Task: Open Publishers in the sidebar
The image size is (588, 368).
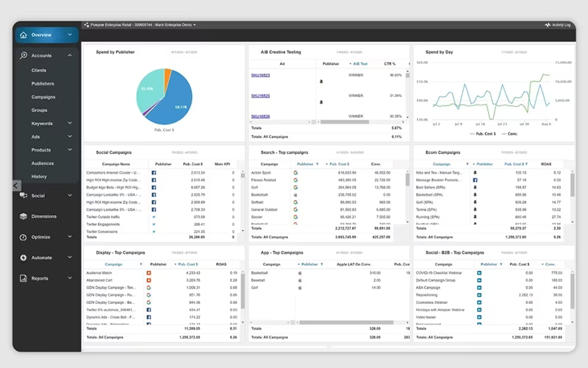Action: 43,84
